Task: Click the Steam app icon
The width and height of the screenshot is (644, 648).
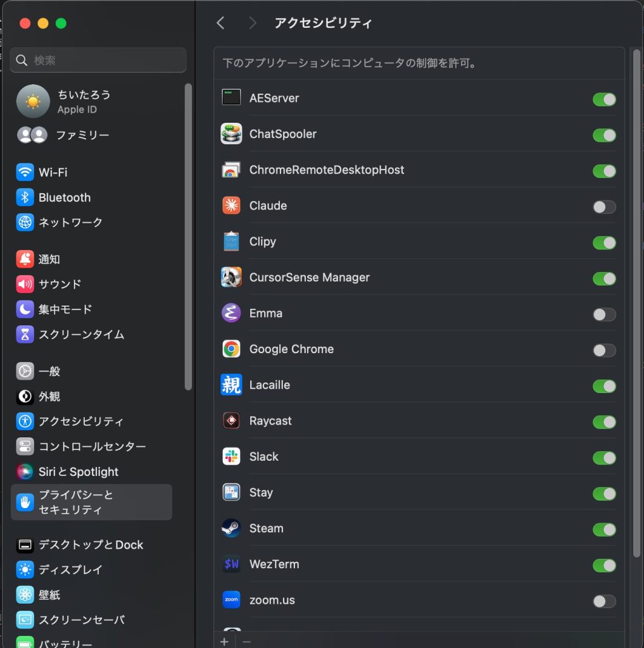Action: [x=231, y=528]
